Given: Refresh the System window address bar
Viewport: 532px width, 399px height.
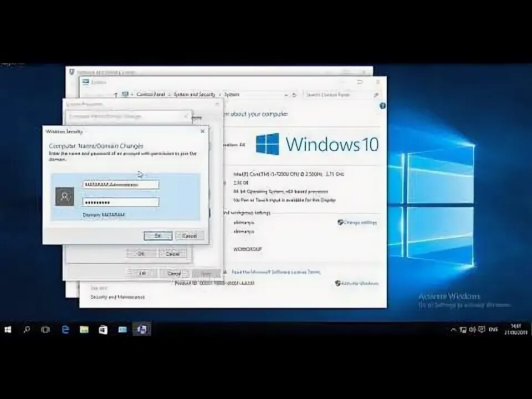Looking at the screenshot, I should point(294,95).
